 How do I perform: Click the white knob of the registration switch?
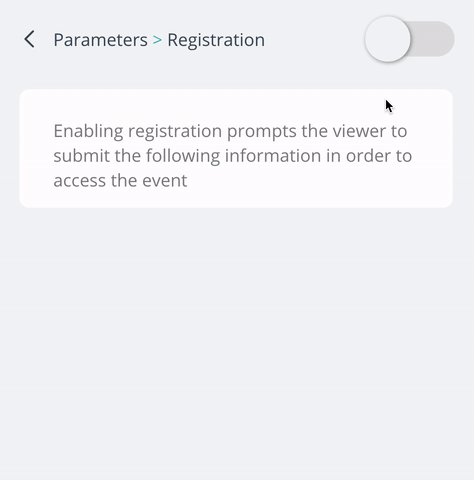coord(387,39)
